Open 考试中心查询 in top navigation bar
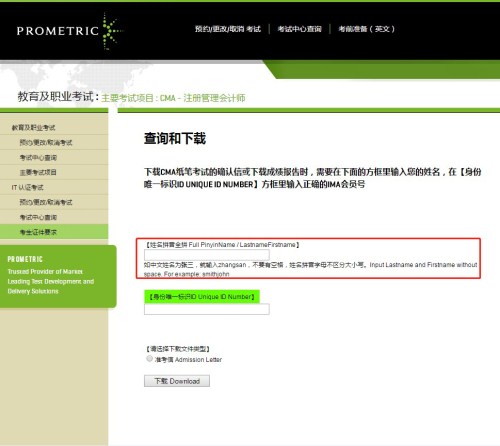This screenshot has width=500, height=446. click(299, 29)
